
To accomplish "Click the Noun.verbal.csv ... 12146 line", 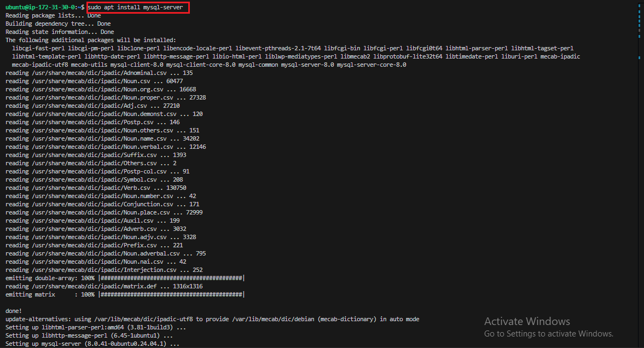I will 106,147.
